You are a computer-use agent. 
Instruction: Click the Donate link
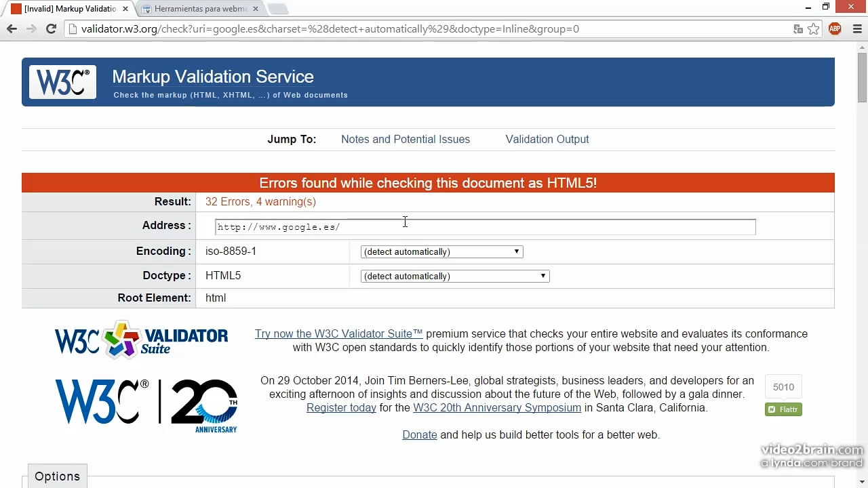click(420, 434)
